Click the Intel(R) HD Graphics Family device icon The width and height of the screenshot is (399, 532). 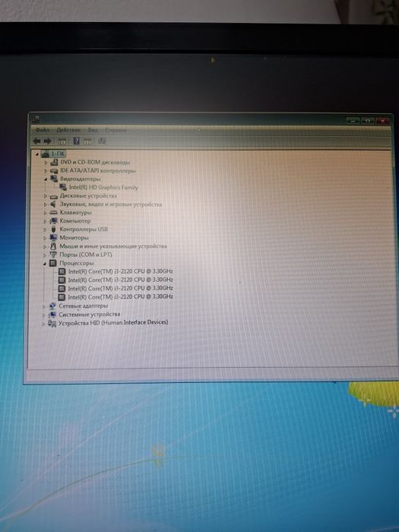coord(63,187)
